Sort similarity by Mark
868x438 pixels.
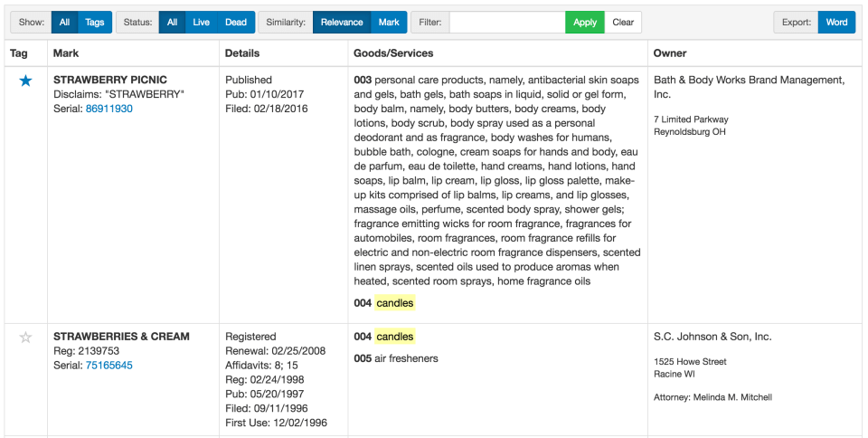pyautogui.click(x=389, y=23)
